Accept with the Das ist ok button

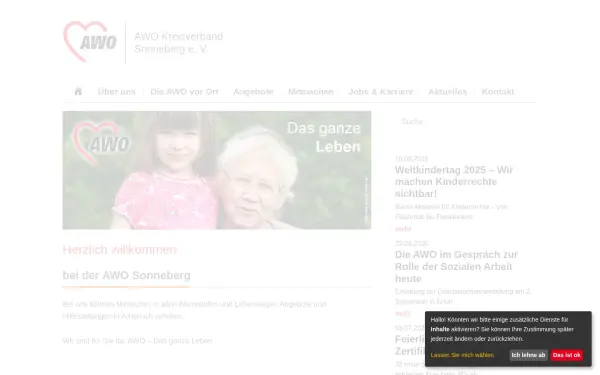(567, 355)
